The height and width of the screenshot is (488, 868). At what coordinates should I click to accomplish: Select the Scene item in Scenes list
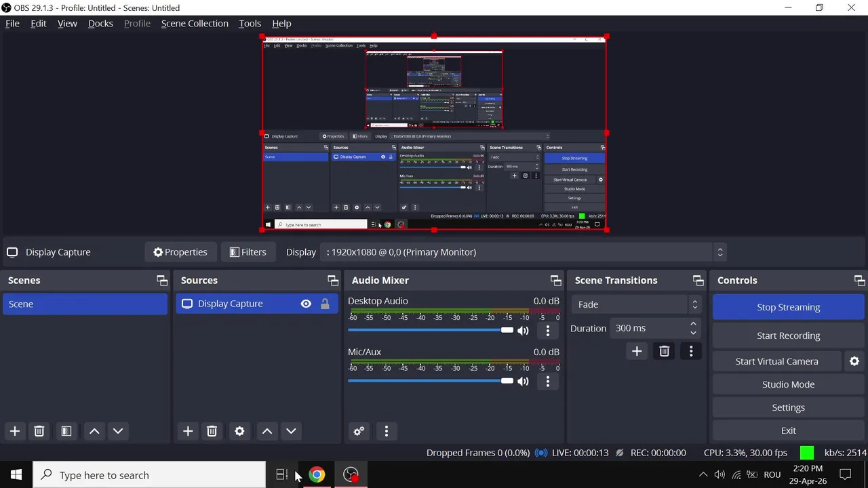(85, 304)
